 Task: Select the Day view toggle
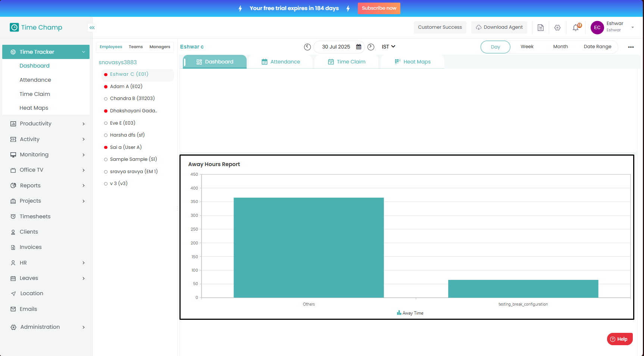point(495,47)
